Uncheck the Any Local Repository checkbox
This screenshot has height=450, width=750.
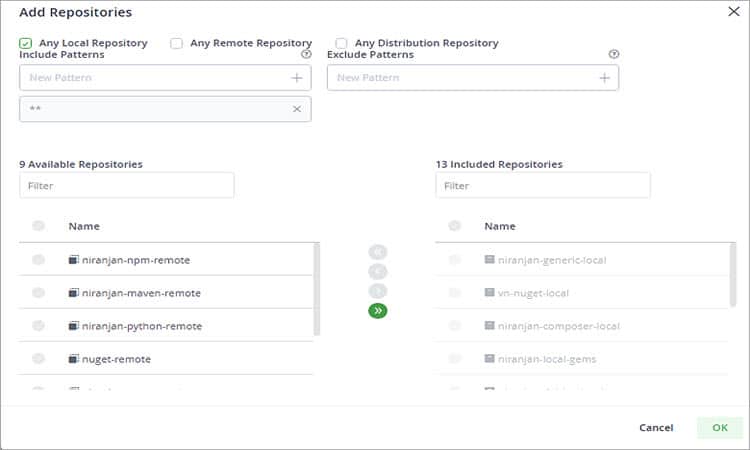(x=25, y=43)
